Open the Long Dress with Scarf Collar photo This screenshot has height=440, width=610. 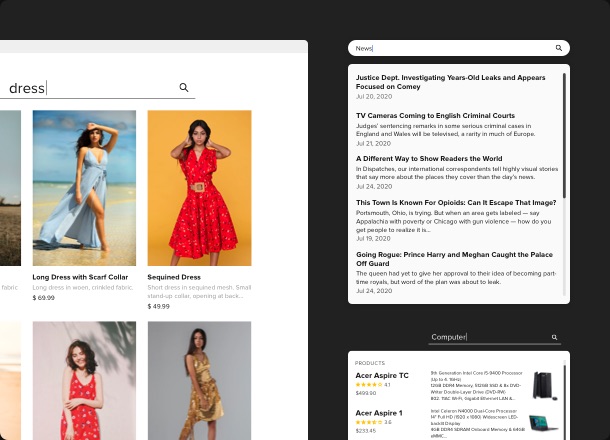point(84,187)
